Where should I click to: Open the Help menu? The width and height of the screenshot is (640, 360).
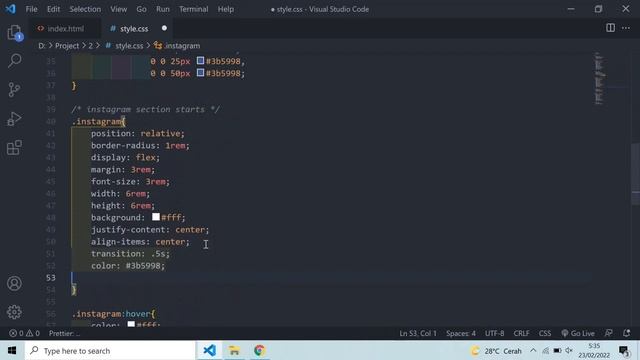tap(226, 9)
